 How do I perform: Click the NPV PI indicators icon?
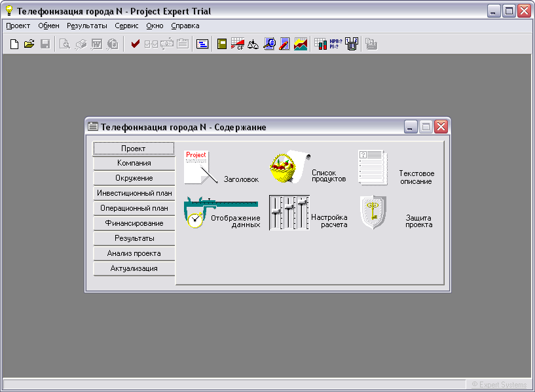[x=336, y=44]
